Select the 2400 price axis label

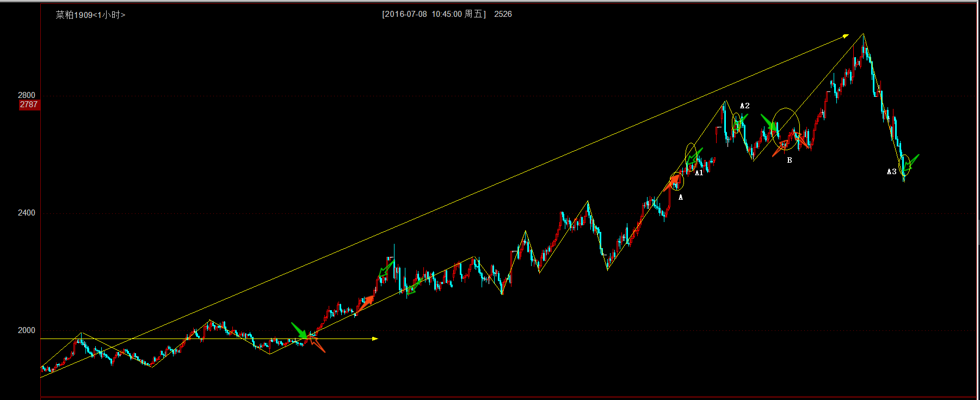[x=26, y=213]
